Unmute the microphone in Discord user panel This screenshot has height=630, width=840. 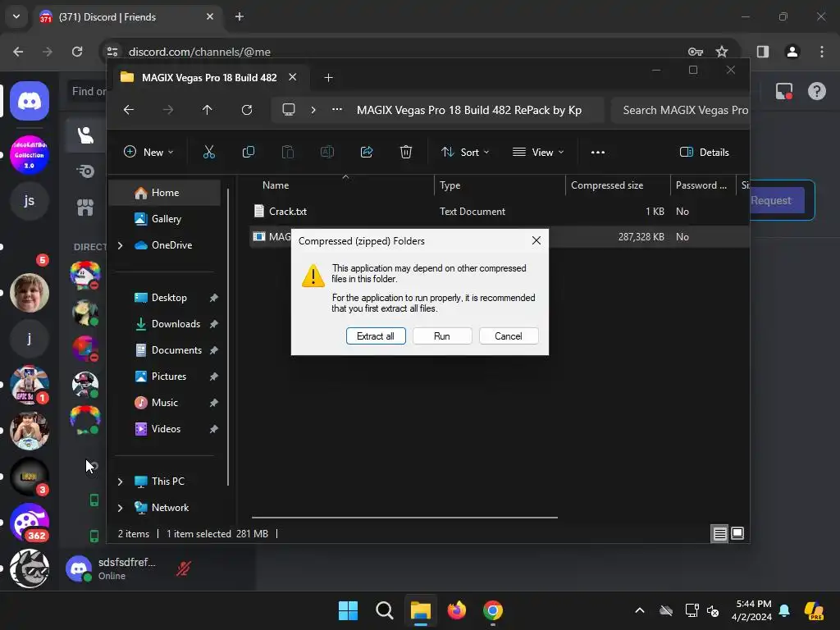[x=184, y=568]
